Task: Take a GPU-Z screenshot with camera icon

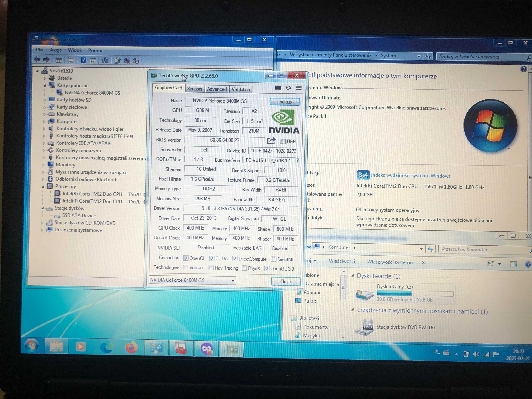Action: (x=278, y=88)
